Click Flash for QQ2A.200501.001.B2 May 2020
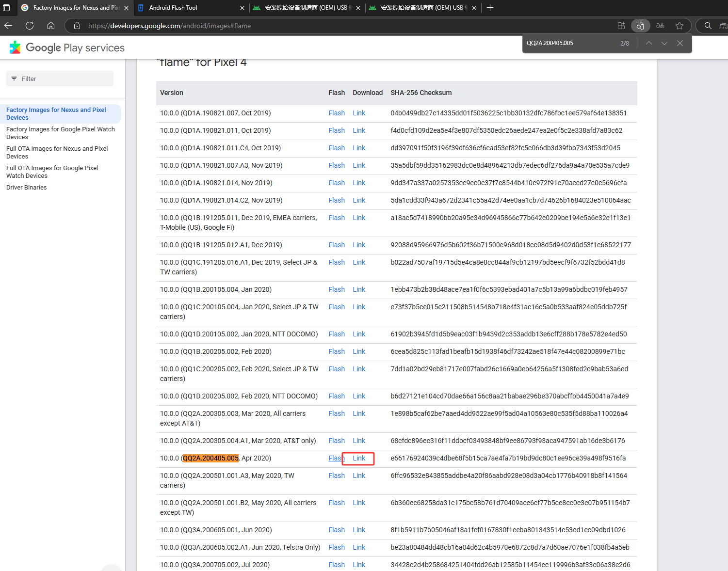 click(x=337, y=503)
